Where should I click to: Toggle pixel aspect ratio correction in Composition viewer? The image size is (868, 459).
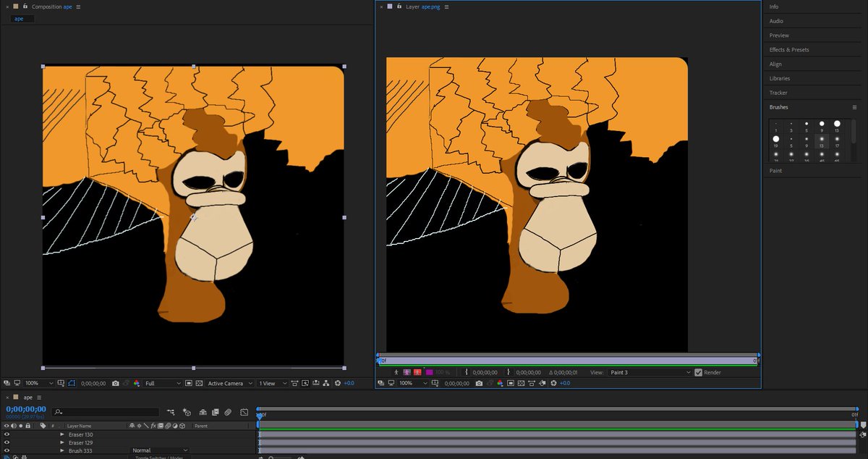[x=294, y=383]
